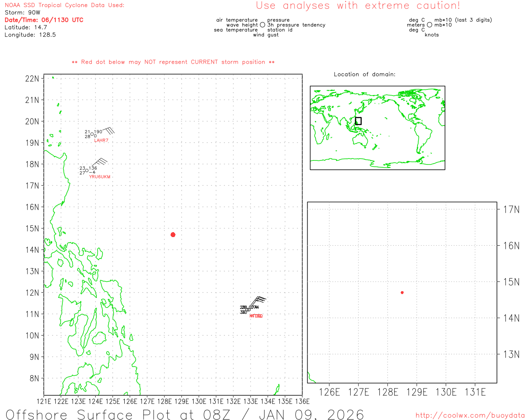The image size is (525, 420).
Task: Click the station circle in the right legend
Action: pos(429,25)
